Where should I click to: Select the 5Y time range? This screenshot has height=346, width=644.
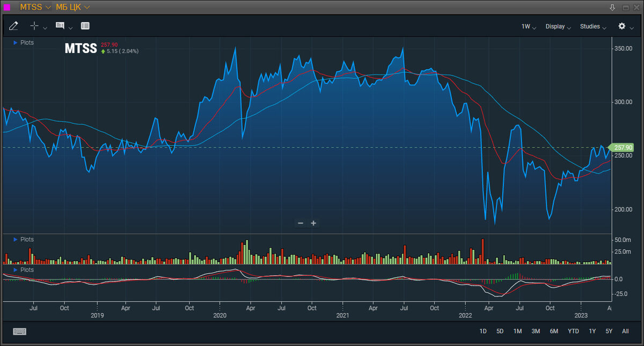tap(609, 331)
